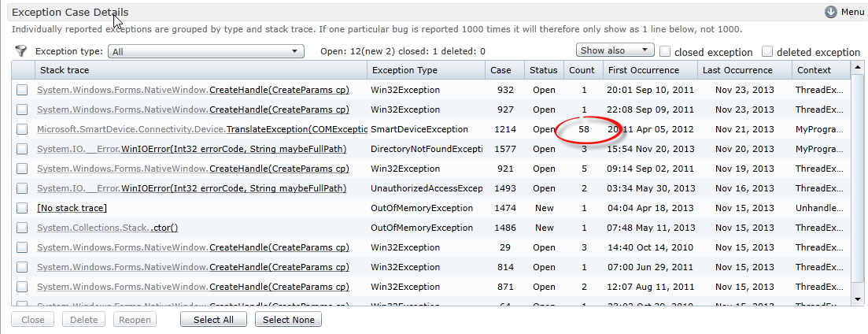Open System.Collections.Stack..ctor() link

107,228
